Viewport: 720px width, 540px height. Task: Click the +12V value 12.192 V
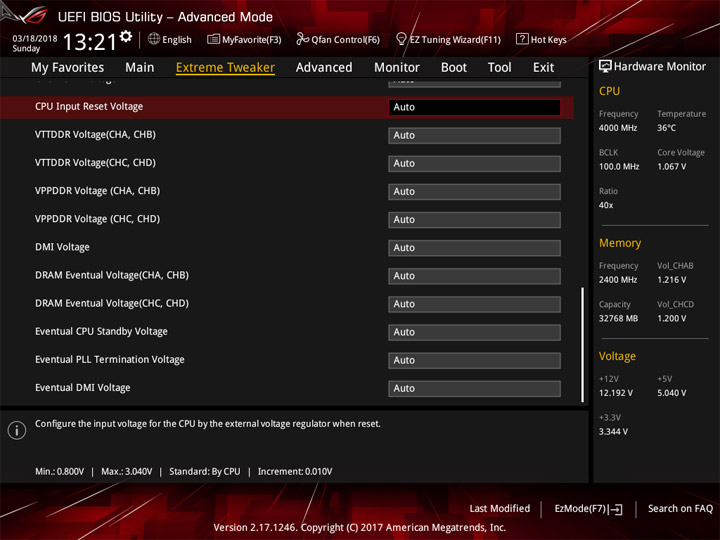[616, 393]
